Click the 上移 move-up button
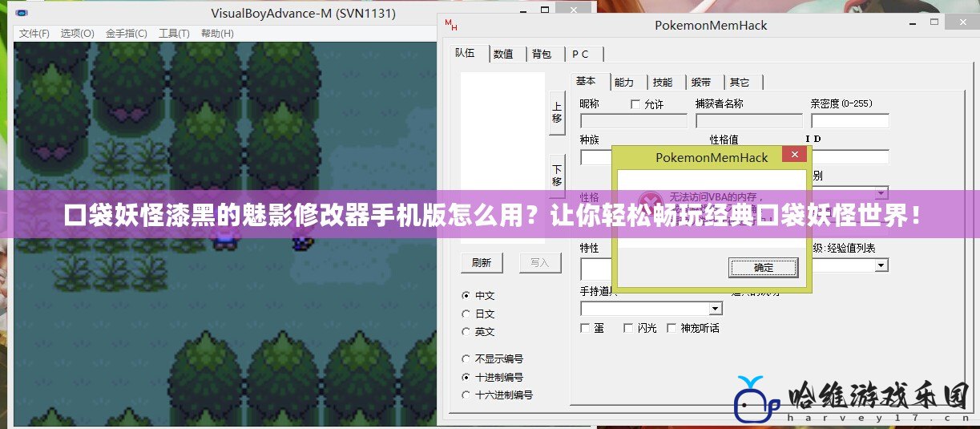Screen dimensions: 980x429 [557, 111]
